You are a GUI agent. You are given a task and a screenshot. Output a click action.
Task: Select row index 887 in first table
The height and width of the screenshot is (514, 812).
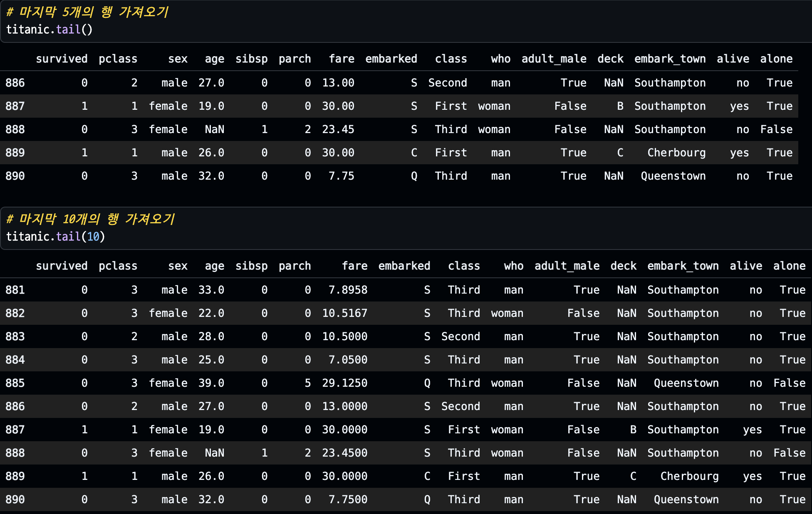(15, 106)
